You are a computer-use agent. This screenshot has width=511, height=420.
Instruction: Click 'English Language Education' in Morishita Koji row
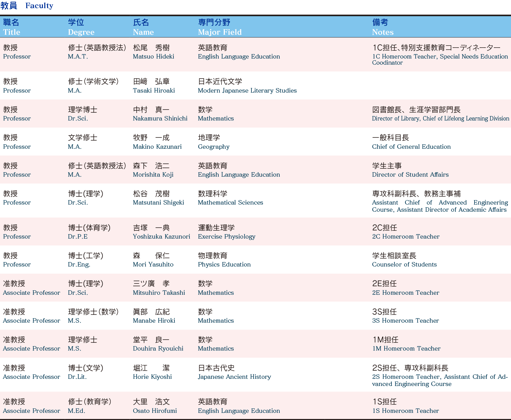tap(239, 175)
